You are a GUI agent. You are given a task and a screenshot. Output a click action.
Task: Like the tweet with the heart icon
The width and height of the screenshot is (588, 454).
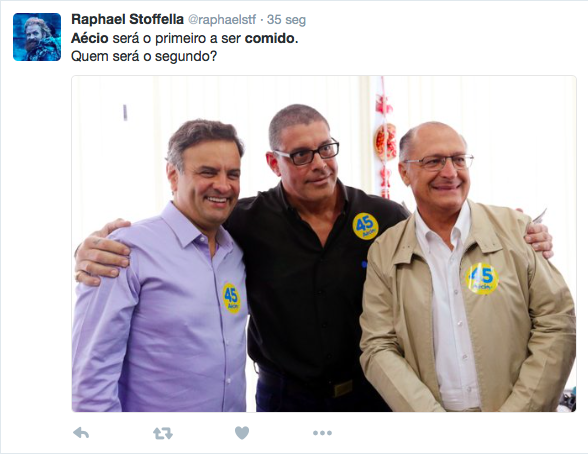pyautogui.click(x=242, y=433)
